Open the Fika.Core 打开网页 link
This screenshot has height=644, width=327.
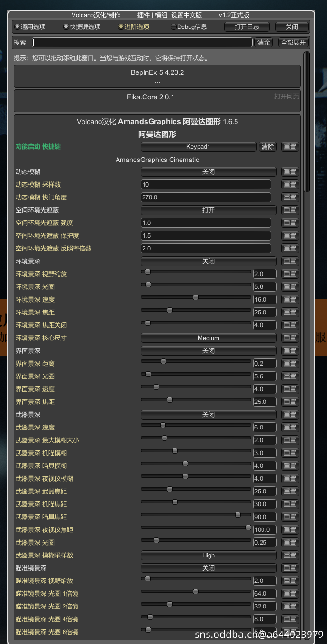286,97
